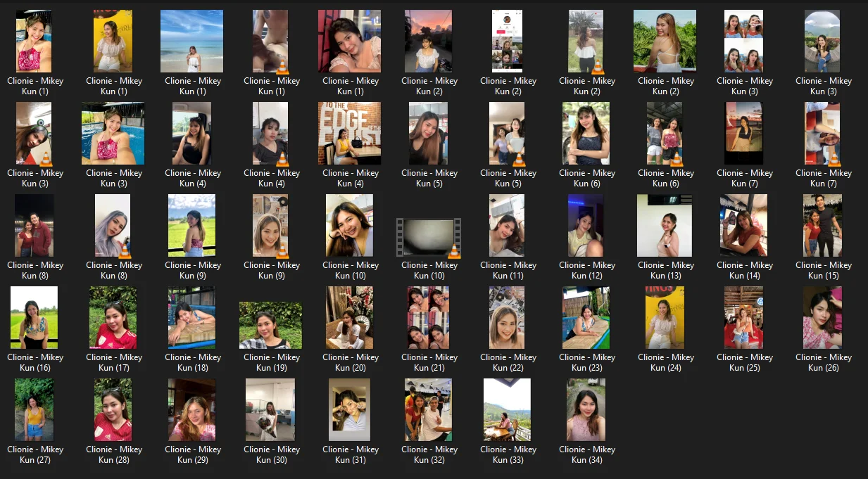Select the thumbnail of Clionie - Mikey Kun (22)
This screenshot has width=868, height=479.
click(x=507, y=318)
